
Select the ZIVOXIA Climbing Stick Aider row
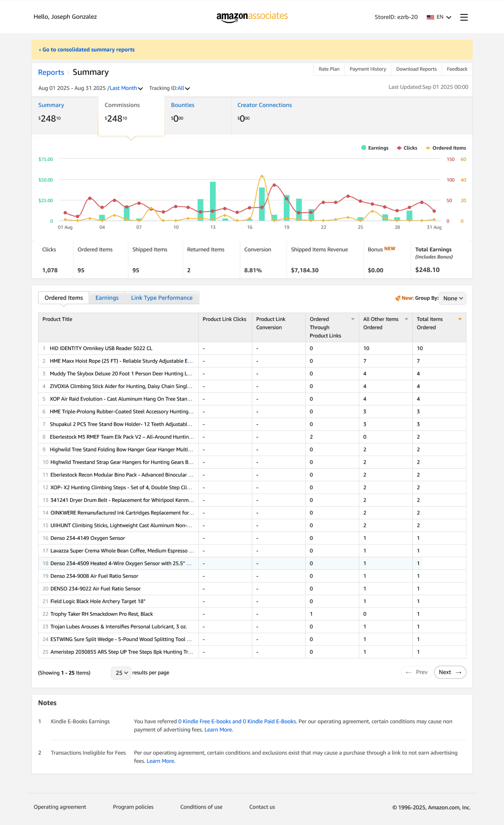pos(252,386)
